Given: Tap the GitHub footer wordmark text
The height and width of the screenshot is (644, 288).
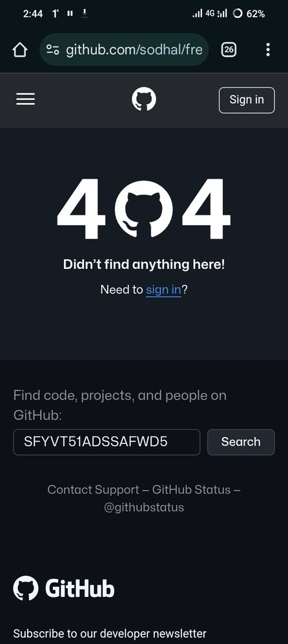Looking at the screenshot, I should pyautogui.click(x=80, y=589).
